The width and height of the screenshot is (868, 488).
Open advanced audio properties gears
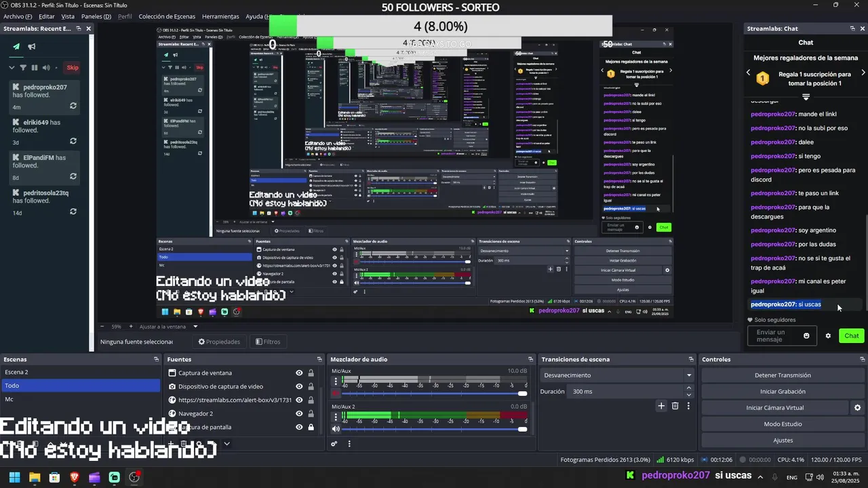pos(334,444)
